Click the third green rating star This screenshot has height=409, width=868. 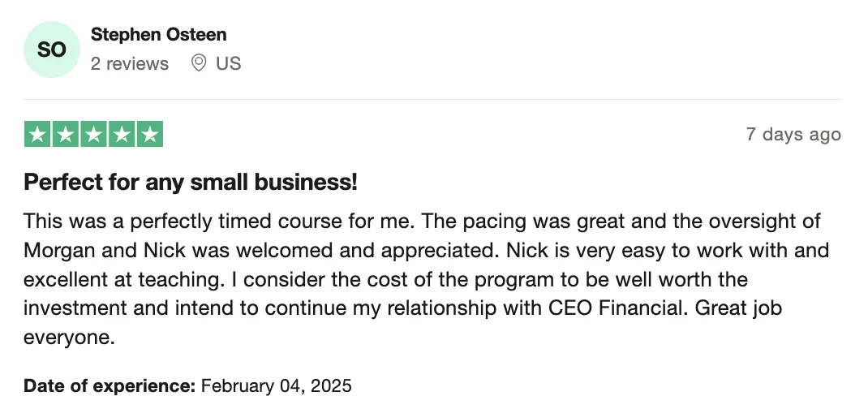(93, 135)
